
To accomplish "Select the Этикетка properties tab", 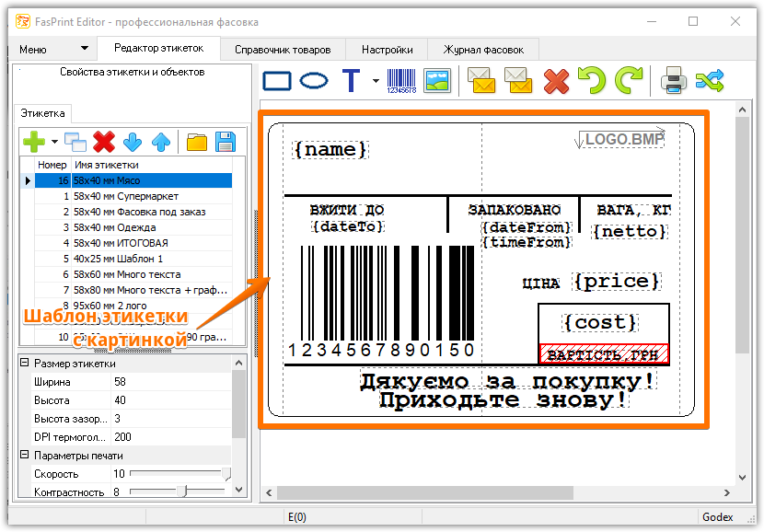I will coord(42,113).
